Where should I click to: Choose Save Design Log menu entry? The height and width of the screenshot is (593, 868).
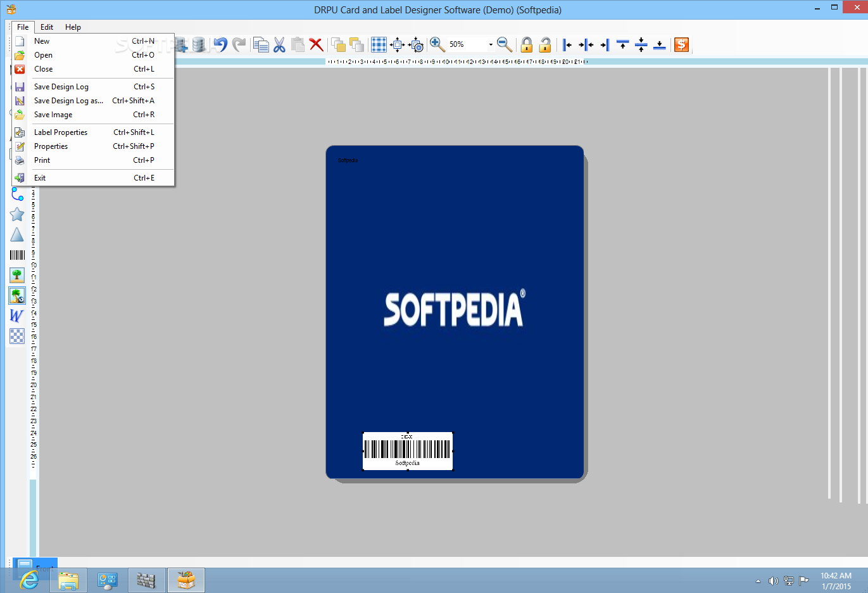tap(93, 87)
